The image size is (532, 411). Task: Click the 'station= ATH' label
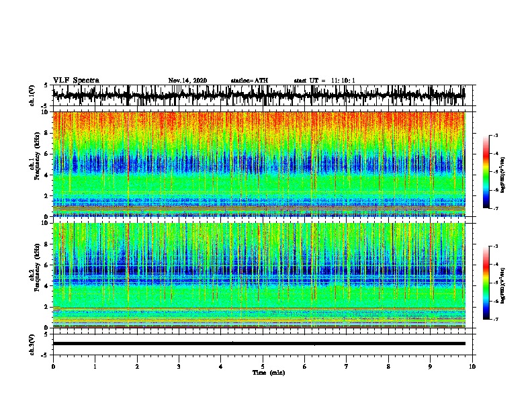pos(249,81)
